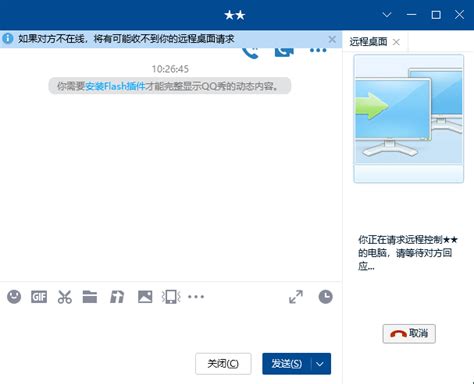Click the blue info icon in the notice bar
The width and height of the screenshot is (474, 384).
pos(8,39)
